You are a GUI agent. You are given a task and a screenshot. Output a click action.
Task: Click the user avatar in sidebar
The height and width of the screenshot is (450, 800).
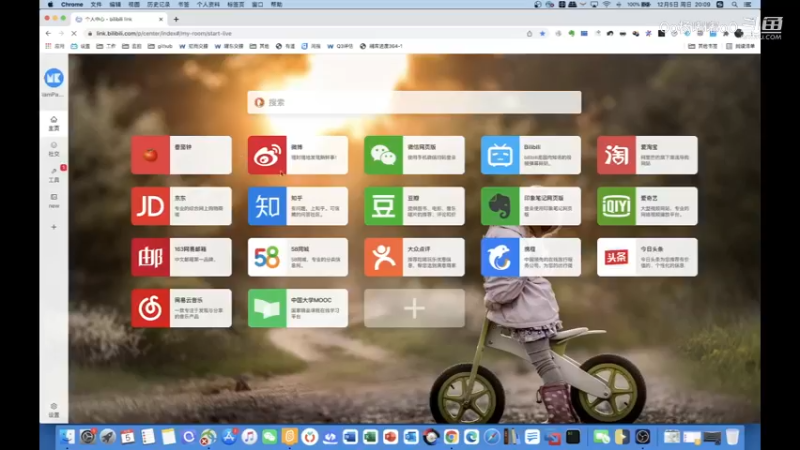pyautogui.click(x=54, y=78)
